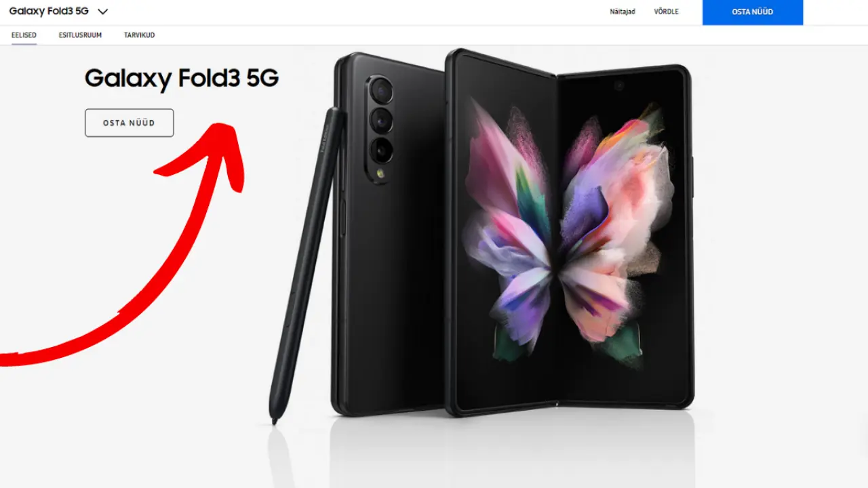The image size is (868, 488).
Task: Click the middle rear camera lens
Action: click(x=381, y=120)
